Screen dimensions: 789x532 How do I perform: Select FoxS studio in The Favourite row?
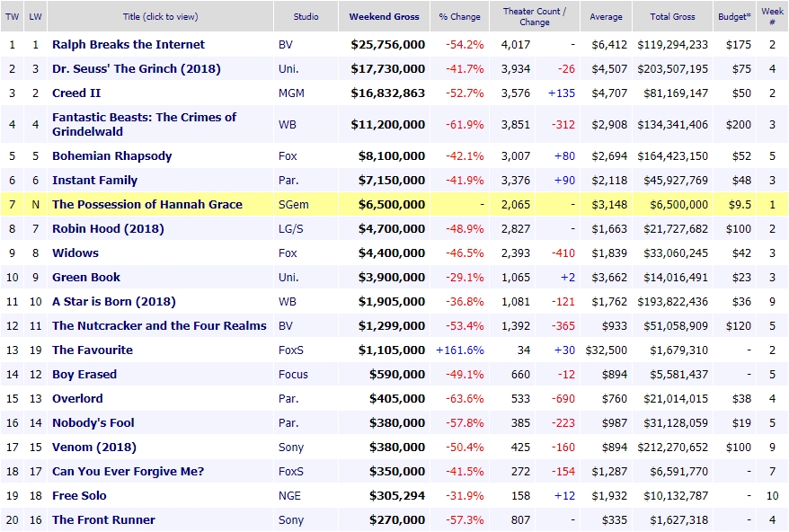click(291, 350)
